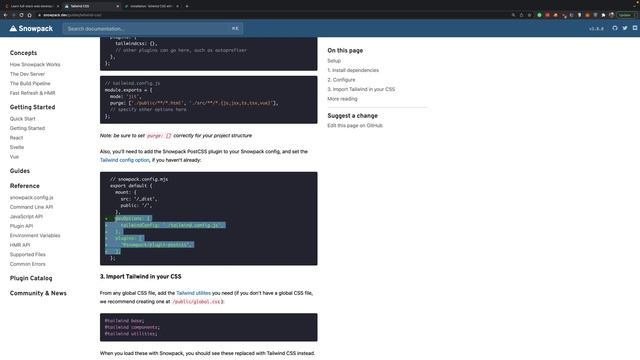The width and height of the screenshot is (640, 360).
Task: Open the Common Errors reference link
Action: tap(28, 264)
